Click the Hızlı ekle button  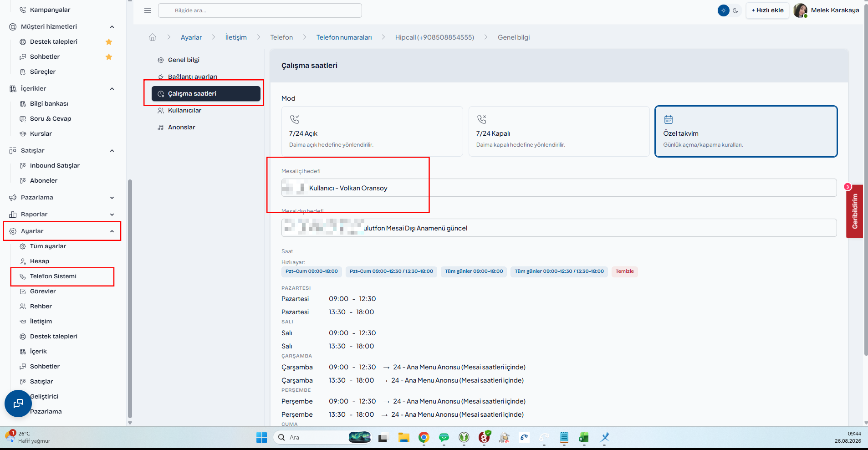(767, 10)
